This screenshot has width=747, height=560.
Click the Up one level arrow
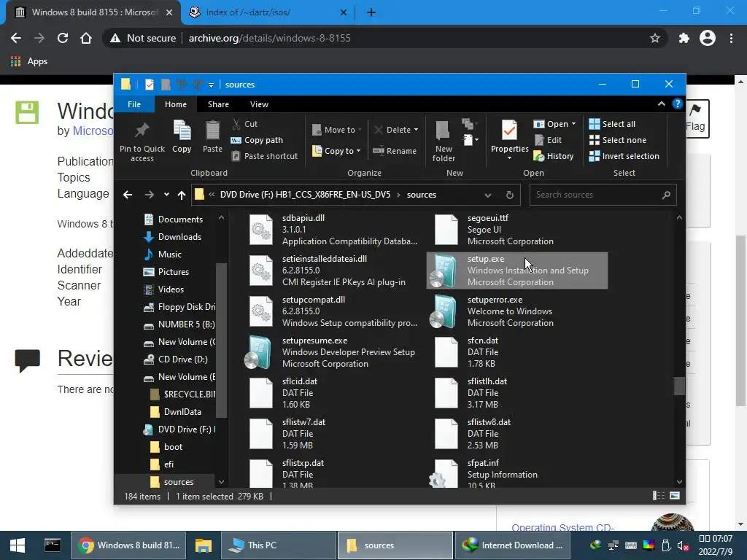[182, 195]
